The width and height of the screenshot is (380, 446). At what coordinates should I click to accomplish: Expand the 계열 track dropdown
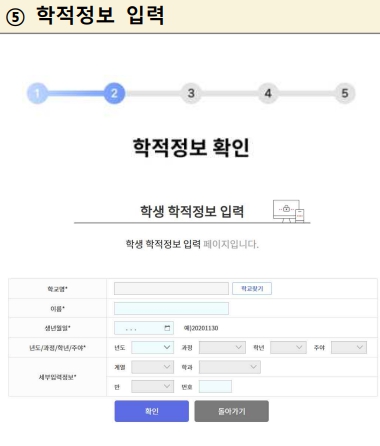[x=153, y=367]
